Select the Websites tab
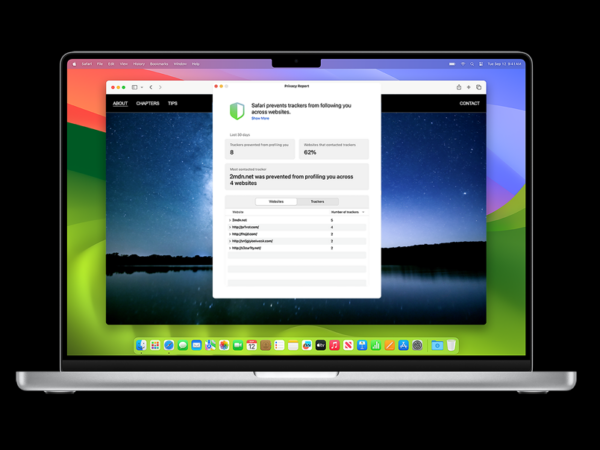 pyautogui.click(x=276, y=201)
